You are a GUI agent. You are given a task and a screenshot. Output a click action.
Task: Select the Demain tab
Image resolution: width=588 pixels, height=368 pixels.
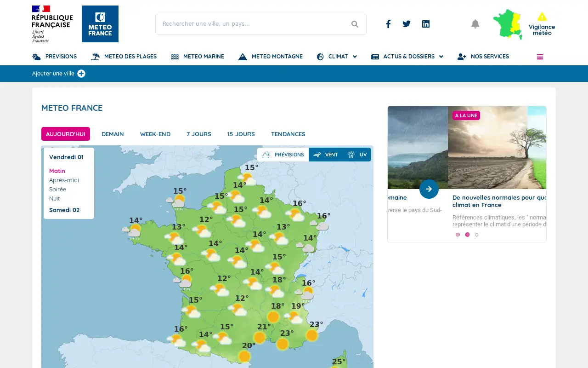point(113,134)
